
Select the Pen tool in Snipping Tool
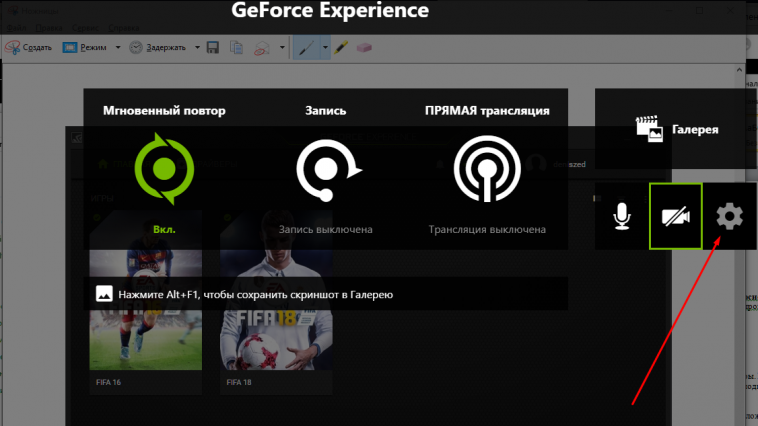coord(306,47)
